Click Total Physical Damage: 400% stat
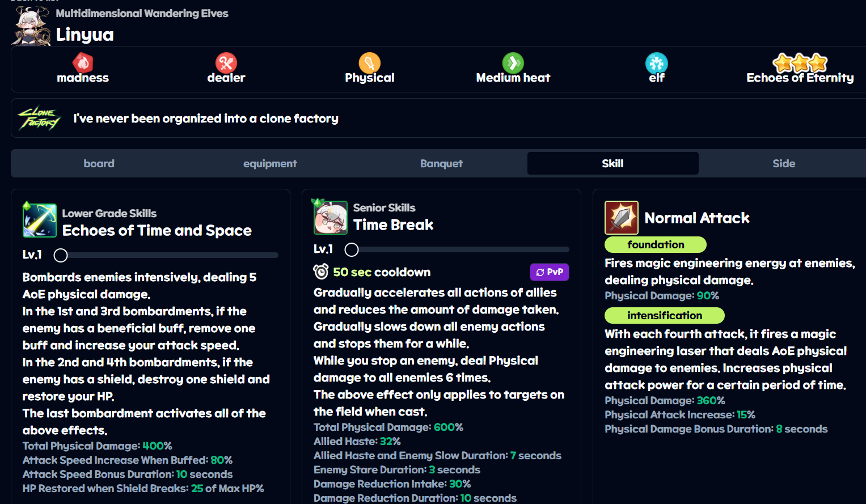 point(98,446)
